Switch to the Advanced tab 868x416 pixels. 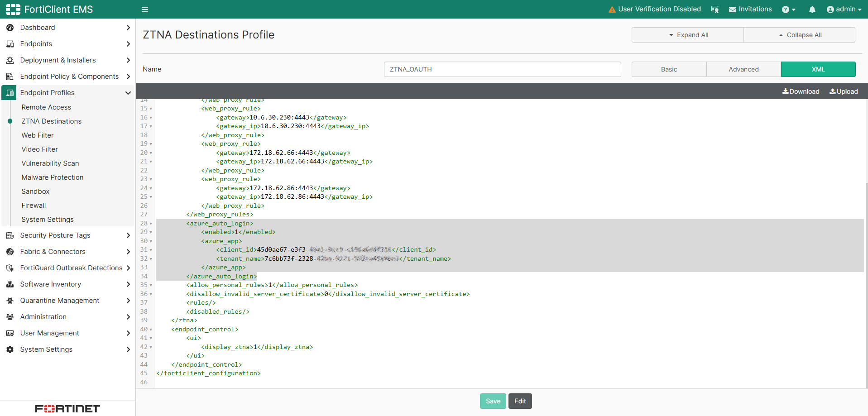tap(743, 69)
